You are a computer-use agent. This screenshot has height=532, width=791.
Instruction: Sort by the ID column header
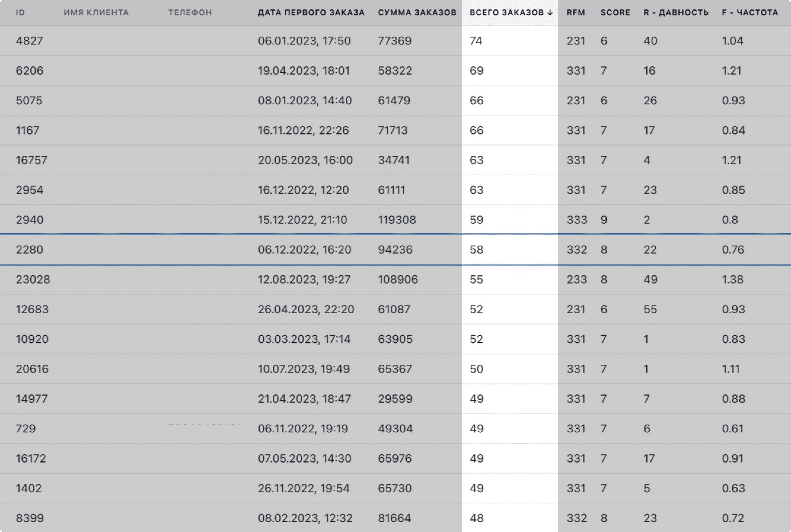tap(20, 13)
